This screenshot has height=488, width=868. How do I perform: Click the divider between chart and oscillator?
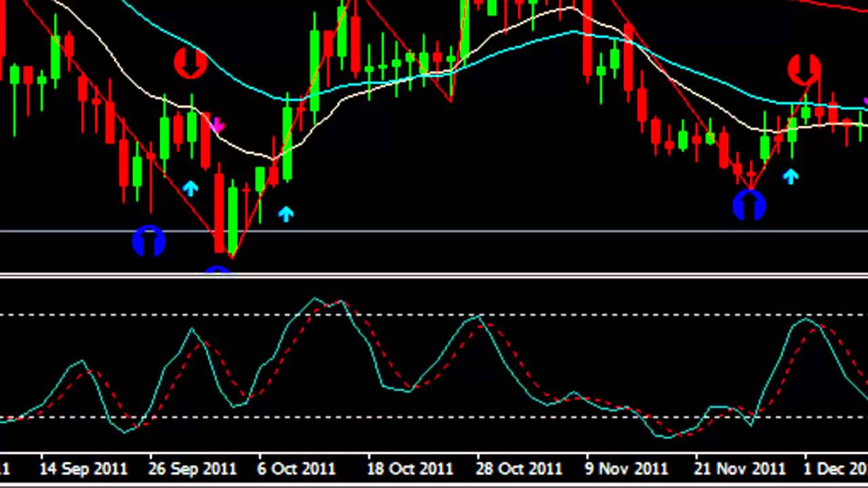pos(434,276)
